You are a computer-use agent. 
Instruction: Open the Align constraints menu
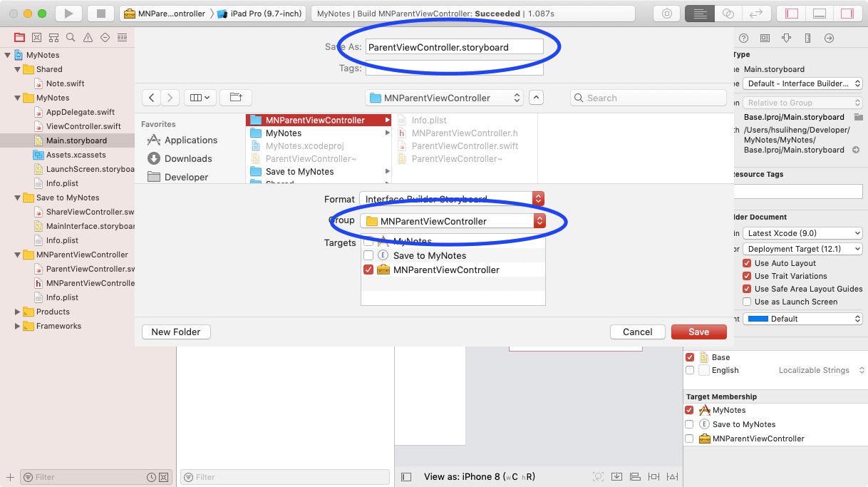[x=634, y=477]
